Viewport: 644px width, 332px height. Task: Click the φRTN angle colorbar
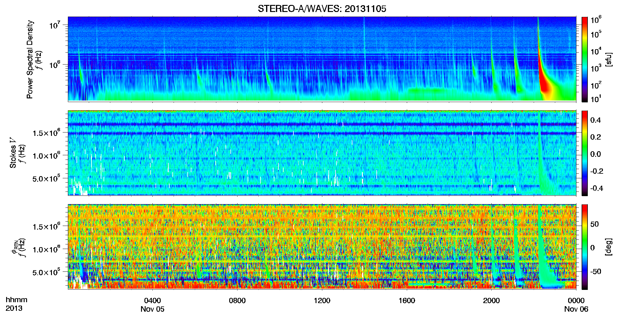585,247
